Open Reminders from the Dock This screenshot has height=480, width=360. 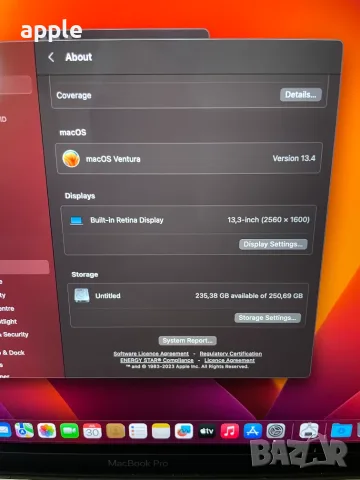click(138, 431)
